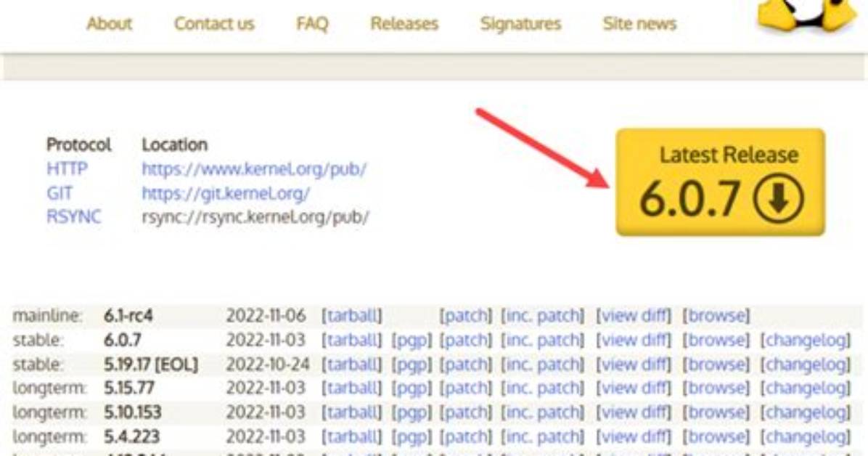Download tarball for longterm 5.10.153
The image size is (868, 456).
point(351,412)
